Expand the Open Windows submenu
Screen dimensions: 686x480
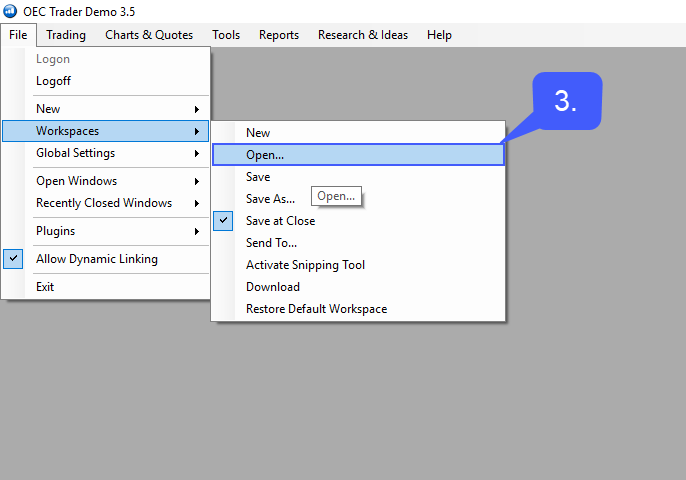coord(105,181)
